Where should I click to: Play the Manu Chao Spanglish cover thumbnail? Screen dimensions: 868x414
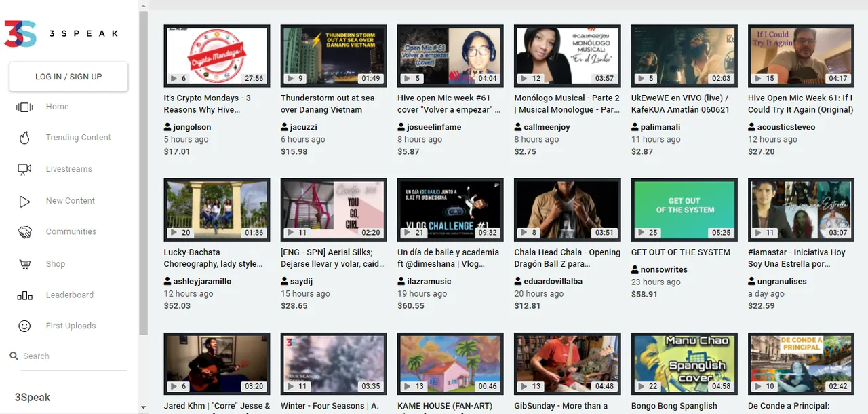point(684,363)
